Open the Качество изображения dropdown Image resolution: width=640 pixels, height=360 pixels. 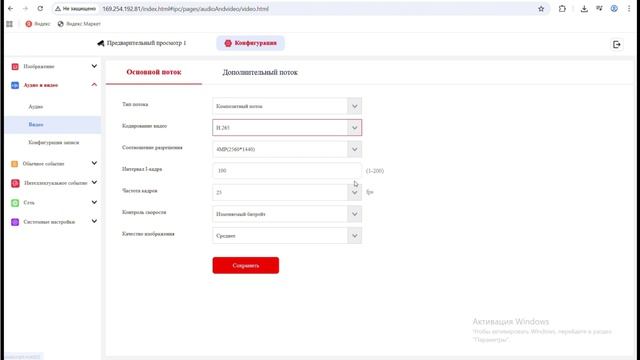(x=287, y=236)
